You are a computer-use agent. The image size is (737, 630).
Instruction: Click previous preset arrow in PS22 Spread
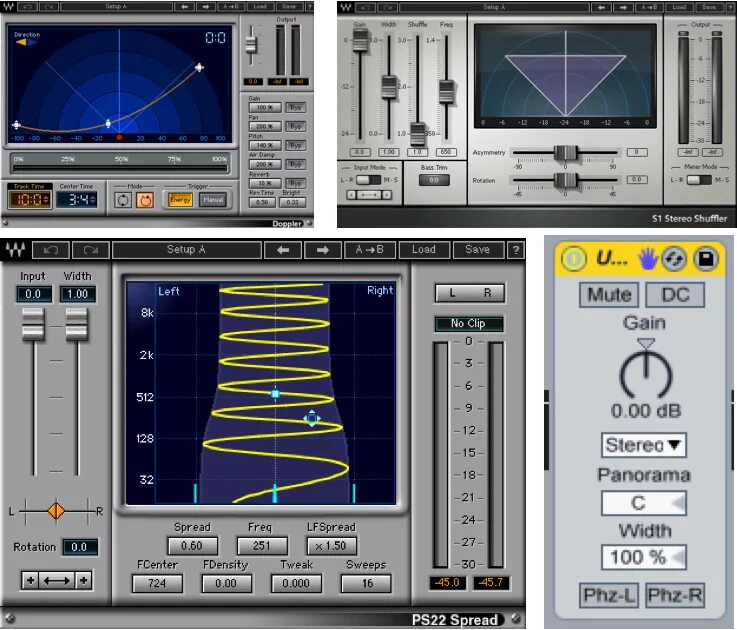pyautogui.click(x=283, y=250)
